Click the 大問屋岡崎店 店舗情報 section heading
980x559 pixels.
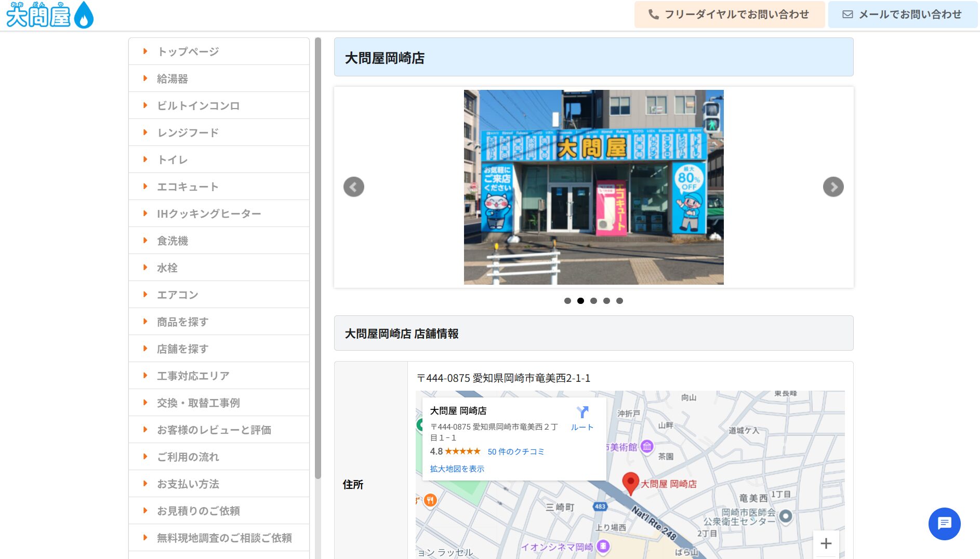click(402, 334)
